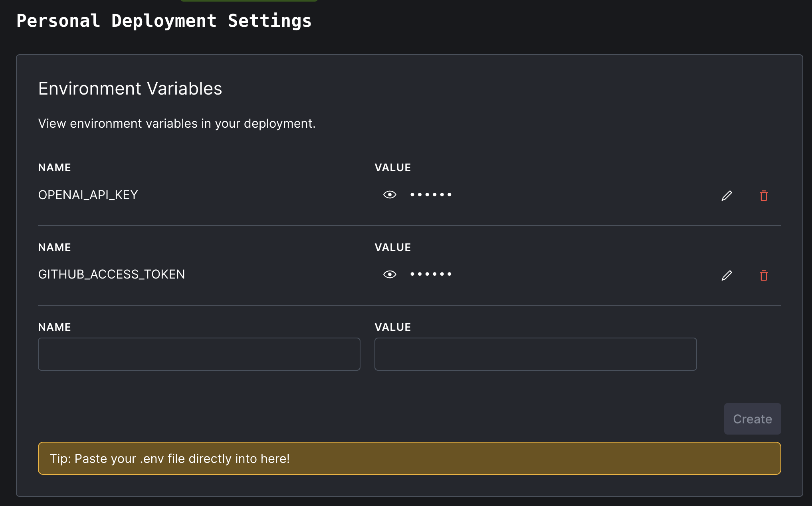This screenshot has height=506, width=812.
Task: Click the masked dots of OPENAI_API_KEY value
Action: (x=431, y=195)
